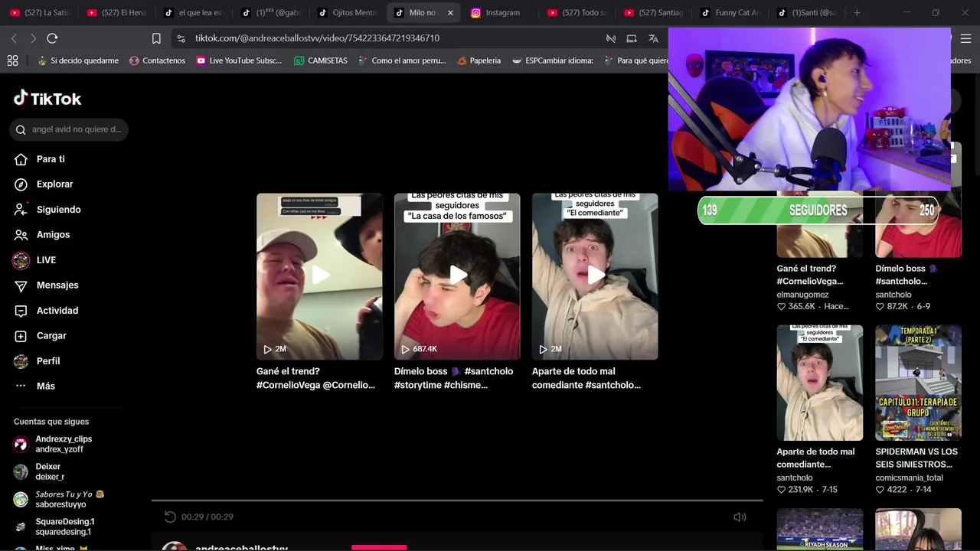Open the browser main menu icon

click(x=965, y=38)
